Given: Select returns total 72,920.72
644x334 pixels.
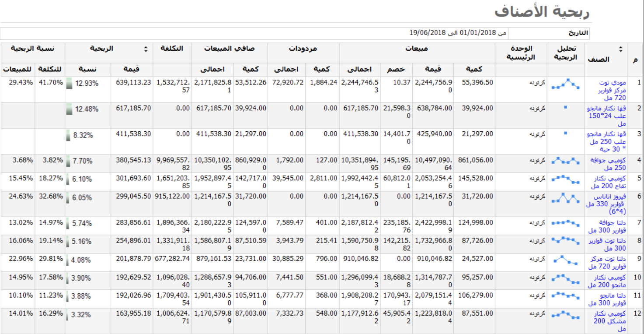Looking at the screenshot, I should tap(287, 82).
